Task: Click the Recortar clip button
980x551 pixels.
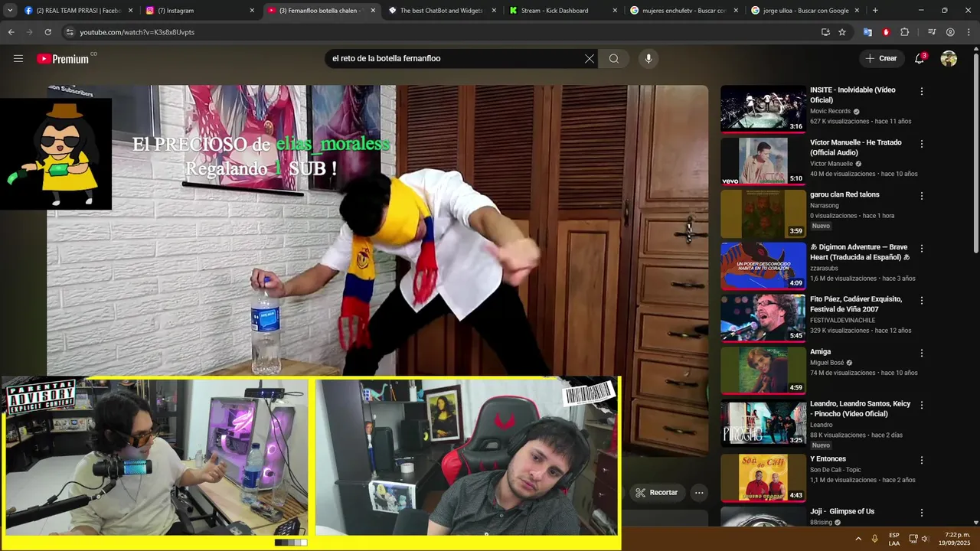Action: coord(657,493)
